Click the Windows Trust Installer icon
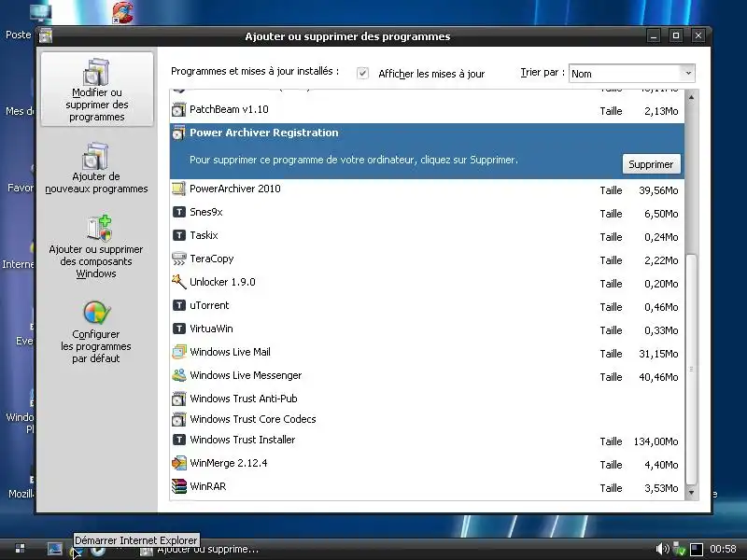This screenshot has width=747, height=560. (x=178, y=440)
